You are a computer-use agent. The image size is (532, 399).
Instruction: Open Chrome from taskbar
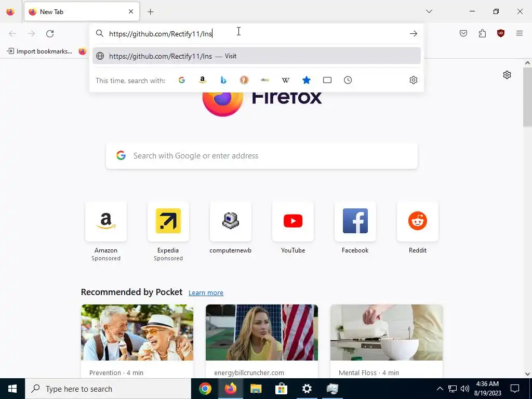click(x=205, y=389)
